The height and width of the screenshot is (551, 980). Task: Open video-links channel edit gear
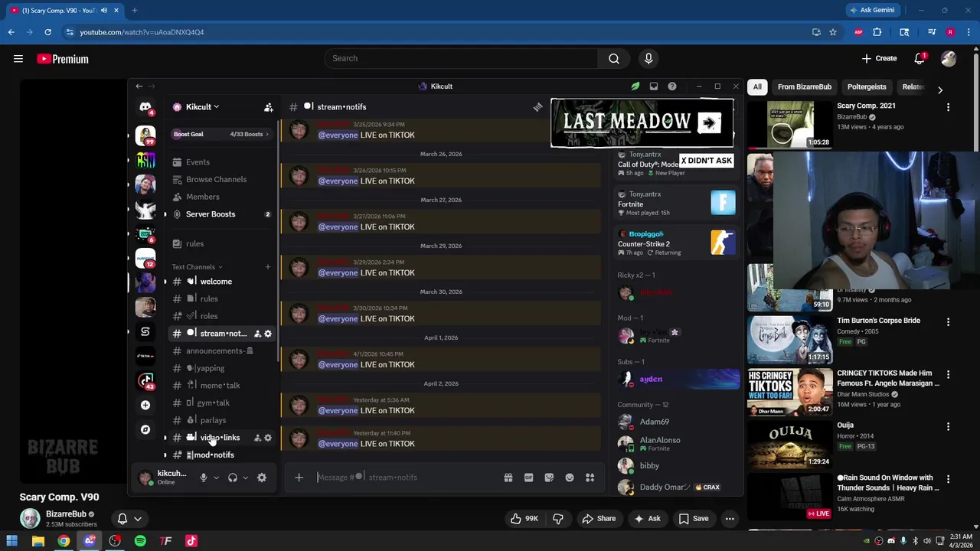[268, 438]
